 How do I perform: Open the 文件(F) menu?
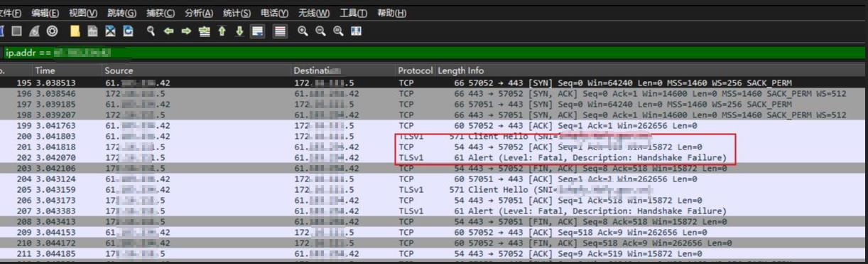point(11,14)
